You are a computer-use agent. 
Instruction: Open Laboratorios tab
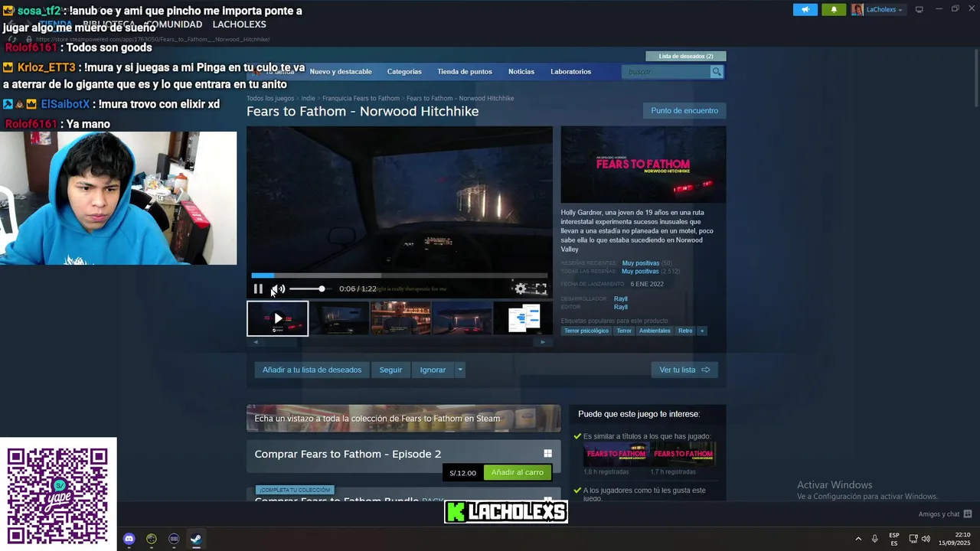pyautogui.click(x=571, y=71)
